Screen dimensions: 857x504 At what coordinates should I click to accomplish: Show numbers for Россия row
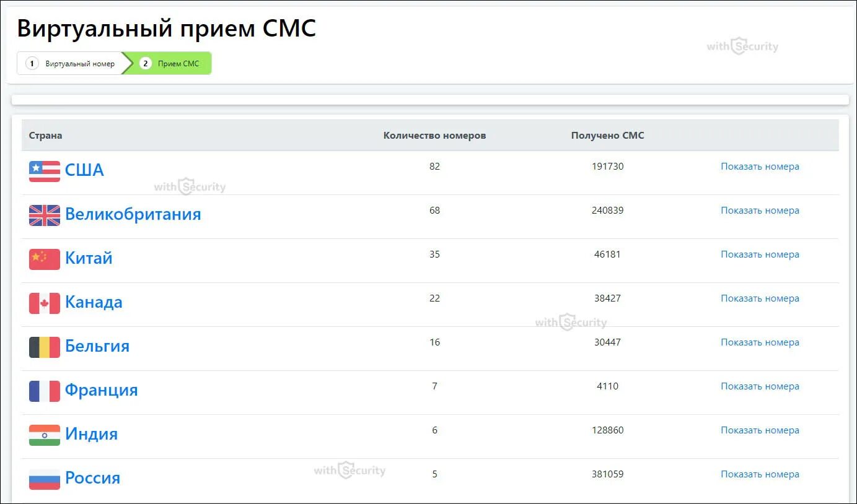(x=760, y=474)
